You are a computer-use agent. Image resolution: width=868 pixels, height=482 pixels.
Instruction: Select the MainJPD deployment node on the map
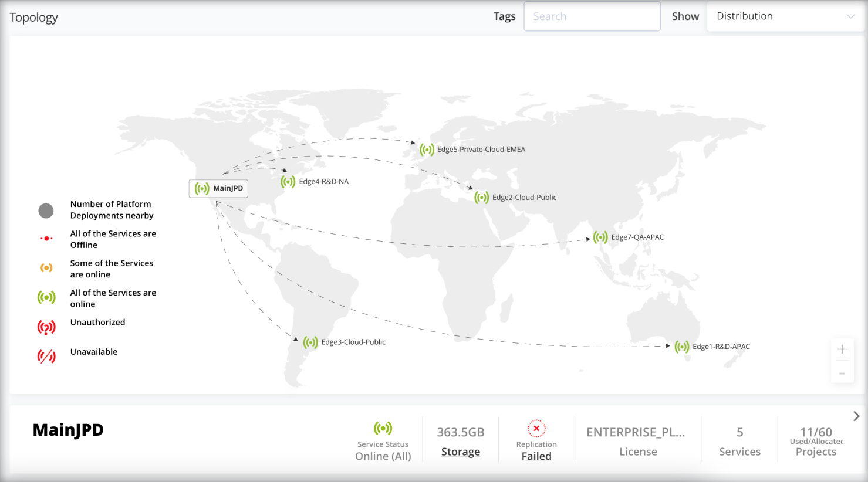(x=202, y=188)
